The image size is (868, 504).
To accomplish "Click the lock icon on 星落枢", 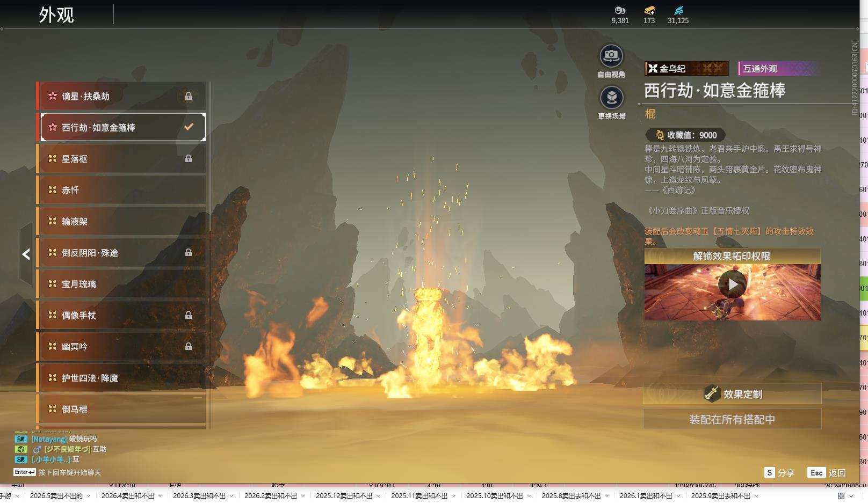I will [189, 158].
